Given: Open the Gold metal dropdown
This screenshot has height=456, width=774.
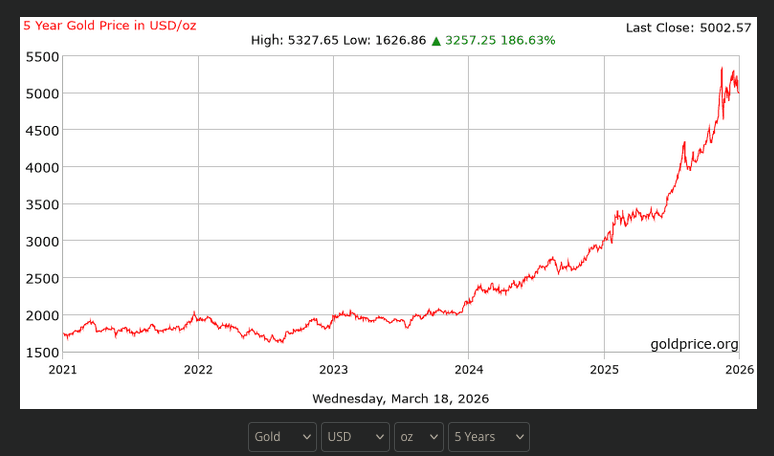Looking at the screenshot, I should (282, 437).
